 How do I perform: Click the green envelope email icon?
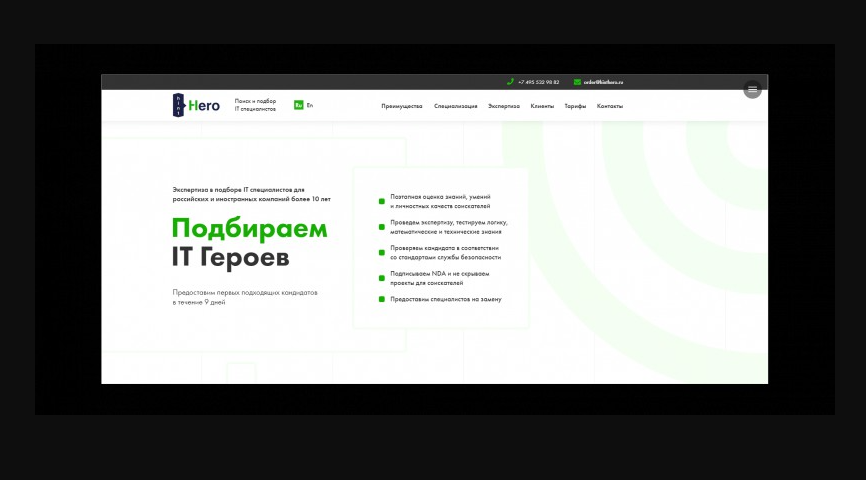coord(577,82)
